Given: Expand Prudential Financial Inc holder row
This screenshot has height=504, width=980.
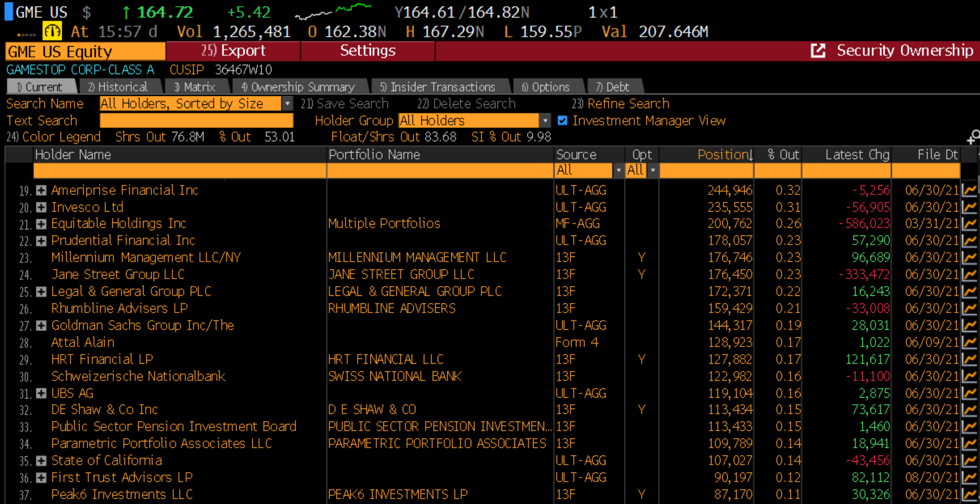Looking at the screenshot, I should (41, 240).
